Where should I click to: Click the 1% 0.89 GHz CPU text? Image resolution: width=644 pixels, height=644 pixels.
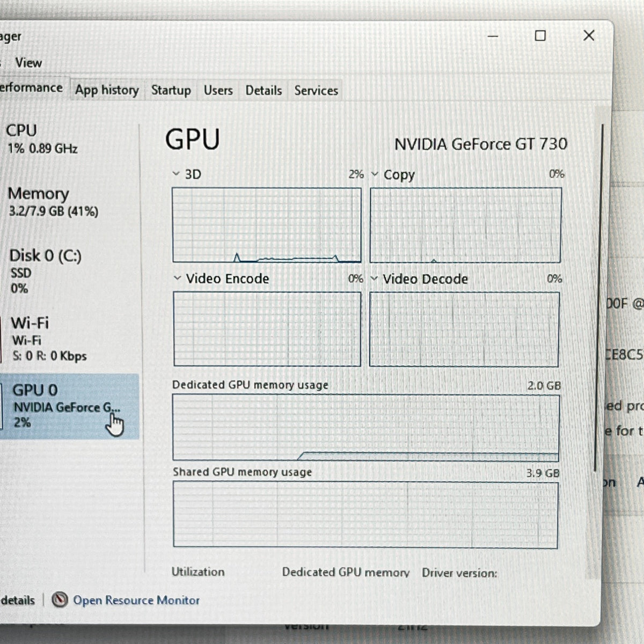click(42, 149)
